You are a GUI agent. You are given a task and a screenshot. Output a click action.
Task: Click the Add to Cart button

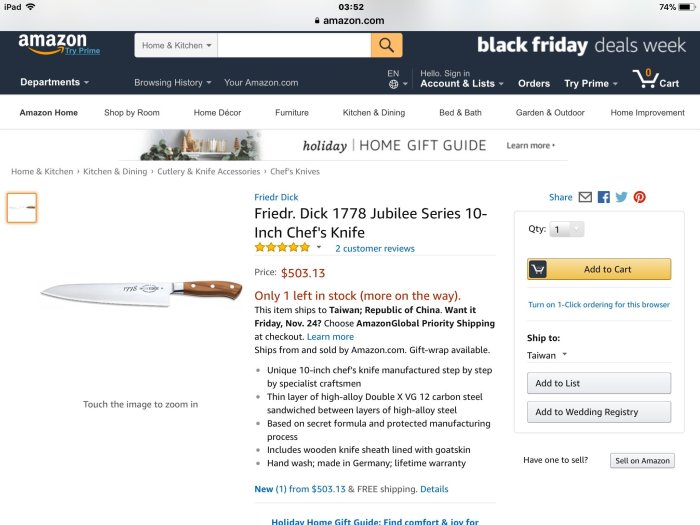[x=599, y=269]
